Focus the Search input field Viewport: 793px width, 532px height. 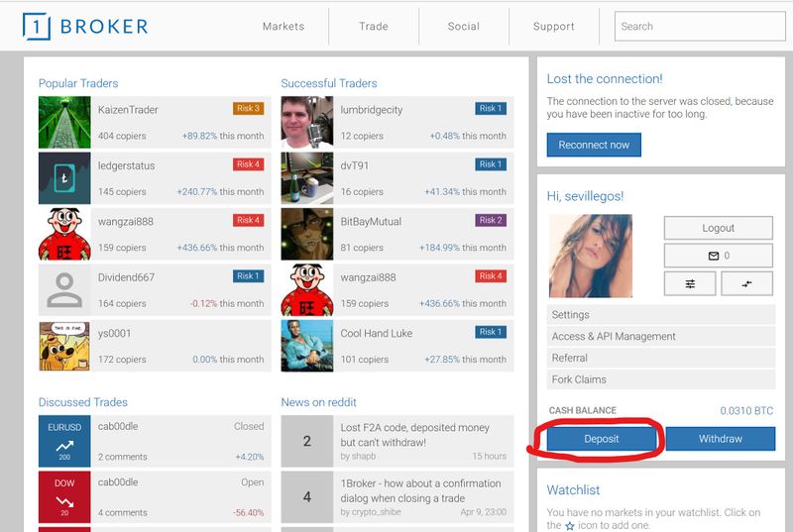click(699, 27)
